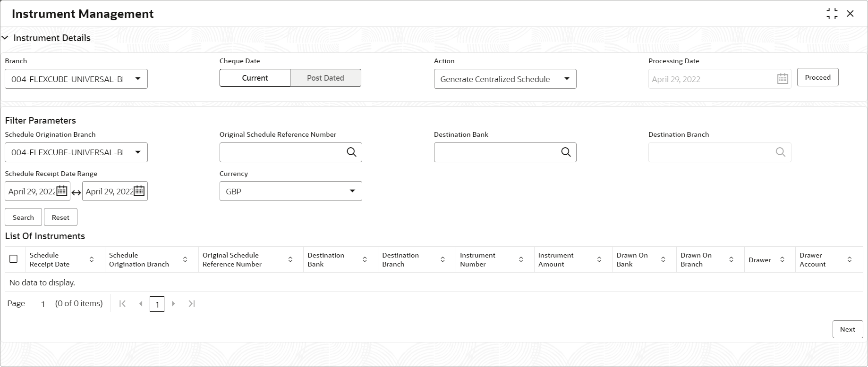868x367 pixels.
Task: Click the Processing Date calendar icon
Action: tap(783, 79)
